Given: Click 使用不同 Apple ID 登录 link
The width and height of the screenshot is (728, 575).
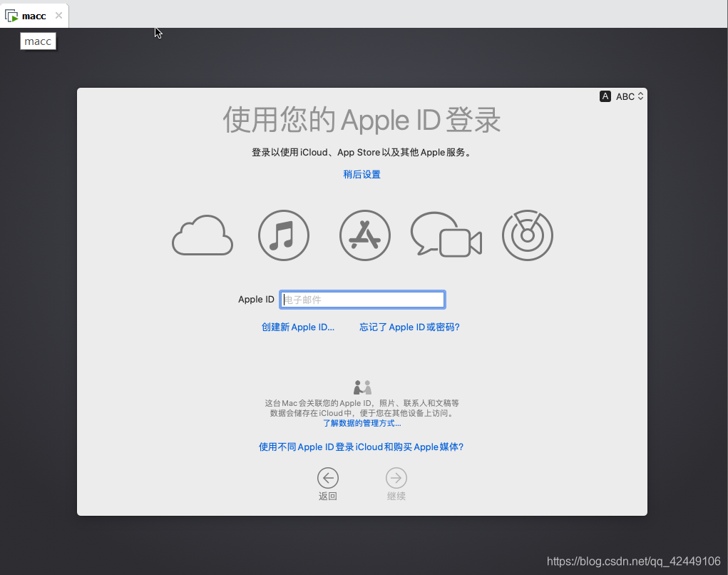Looking at the screenshot, I should [362, 447].
